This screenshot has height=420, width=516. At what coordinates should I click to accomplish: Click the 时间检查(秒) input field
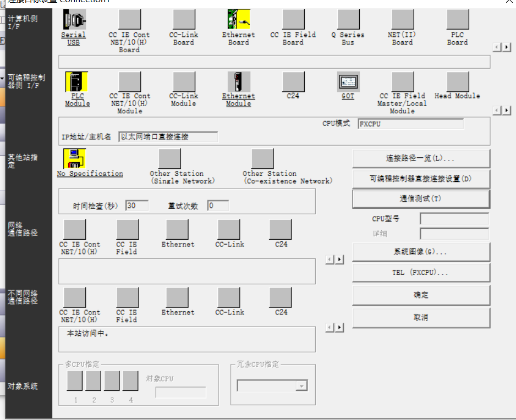tap(137, 206)
